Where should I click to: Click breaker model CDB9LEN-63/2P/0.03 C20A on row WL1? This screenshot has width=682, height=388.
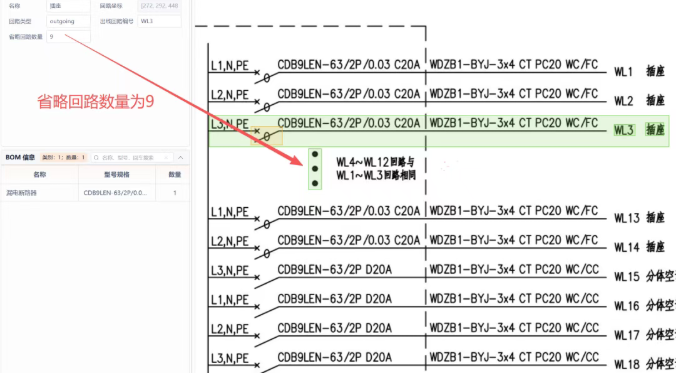(x=349, y=65)
